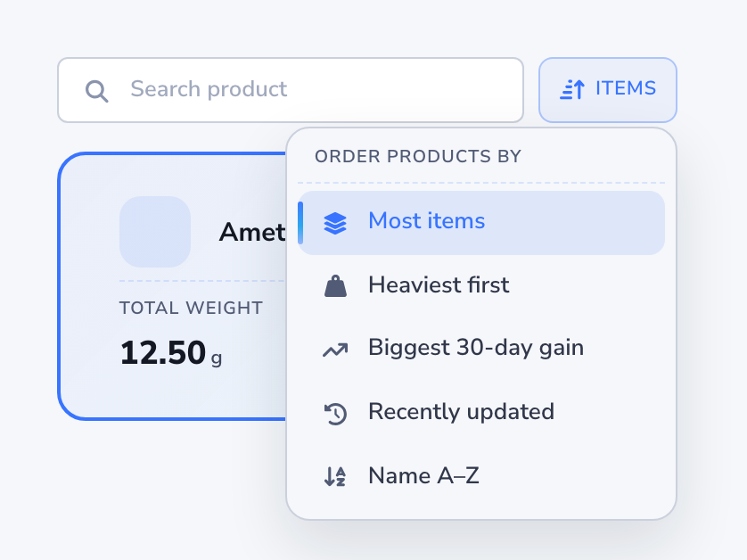747x560 pixels.
Task: Sort by Biggest 30-day gain
Action: 481,350
